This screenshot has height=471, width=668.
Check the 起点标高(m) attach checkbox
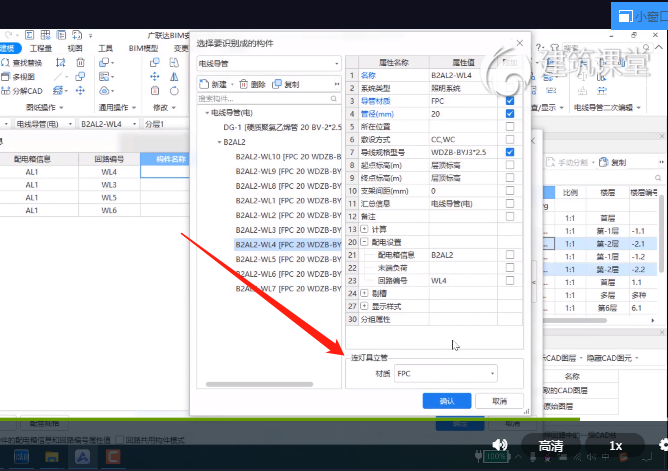click(510, 165)
